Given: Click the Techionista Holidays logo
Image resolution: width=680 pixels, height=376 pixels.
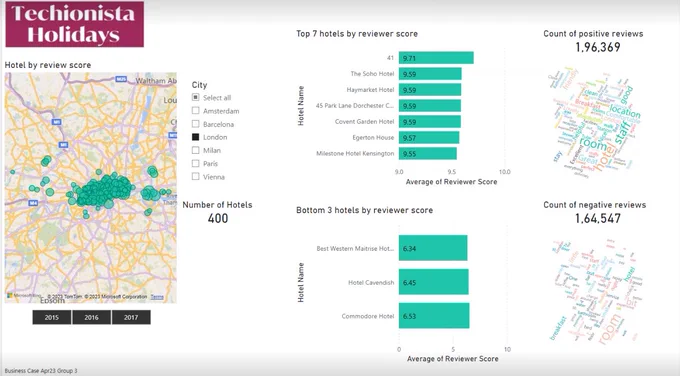Looking at the screenshot, I should (x=75, y=24).
